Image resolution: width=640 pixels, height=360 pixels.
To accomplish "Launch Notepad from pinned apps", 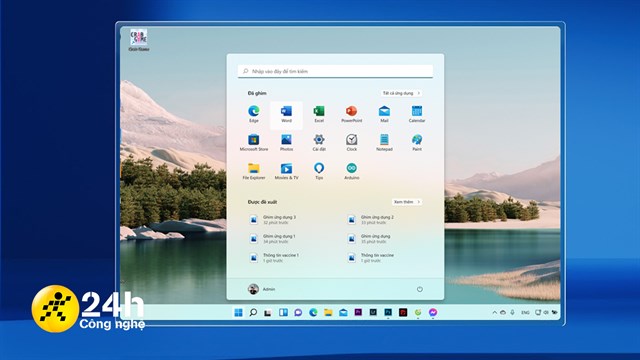I will point(384,142).
